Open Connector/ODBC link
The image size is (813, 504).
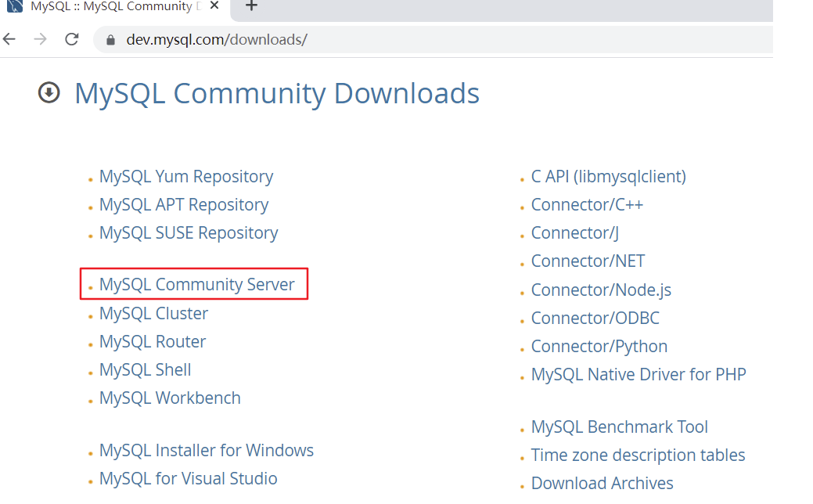point(595,319)
